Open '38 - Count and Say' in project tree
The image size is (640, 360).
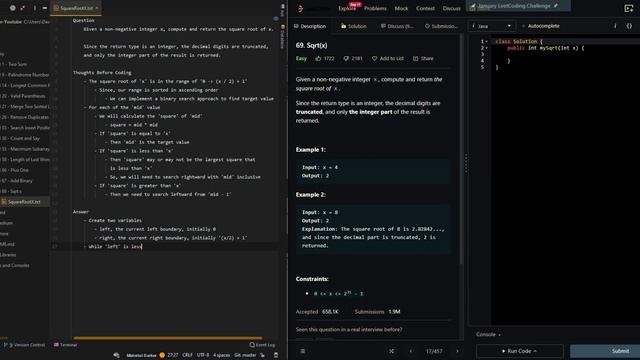tap(20, 138)
